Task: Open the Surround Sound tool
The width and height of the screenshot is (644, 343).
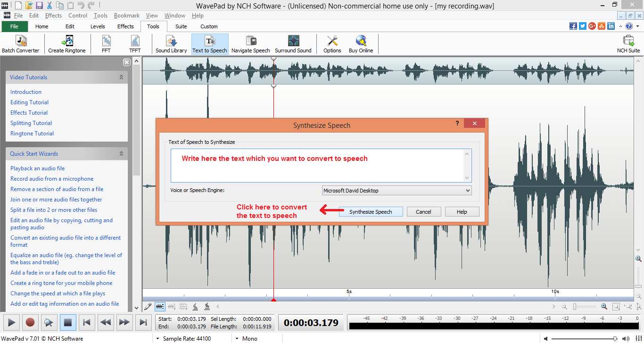Action: (x=293, y=43)
